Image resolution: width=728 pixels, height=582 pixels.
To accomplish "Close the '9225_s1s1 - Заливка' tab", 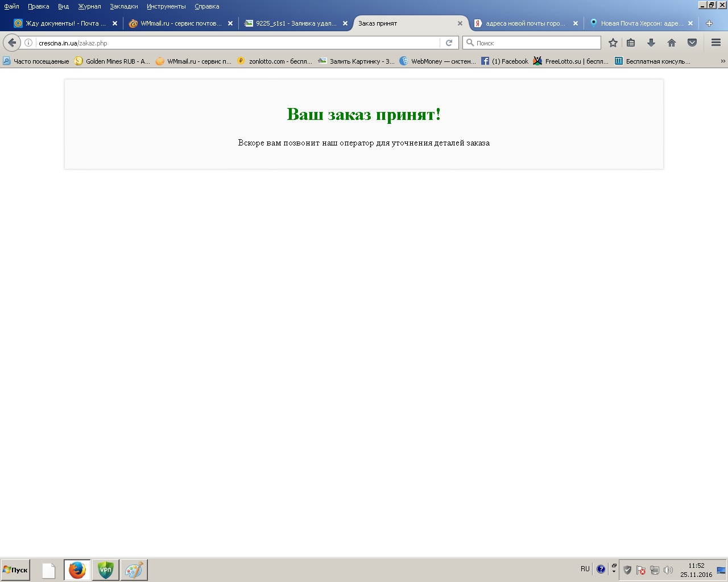I will tap(345, 23).
